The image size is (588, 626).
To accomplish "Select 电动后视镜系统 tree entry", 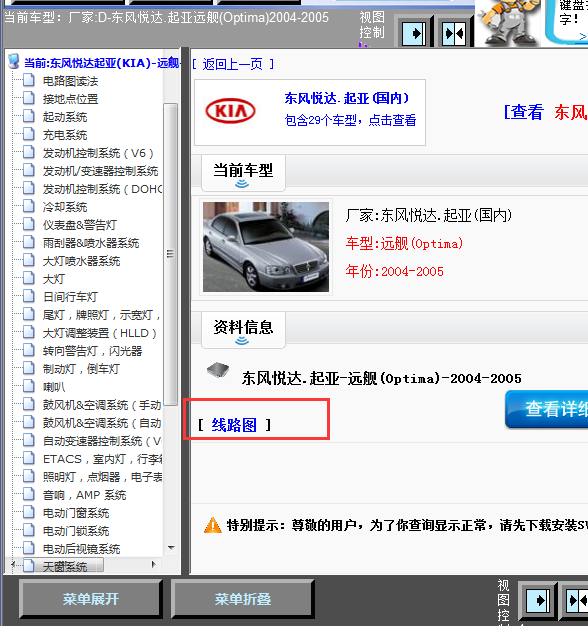I will (x=81, y=549).
